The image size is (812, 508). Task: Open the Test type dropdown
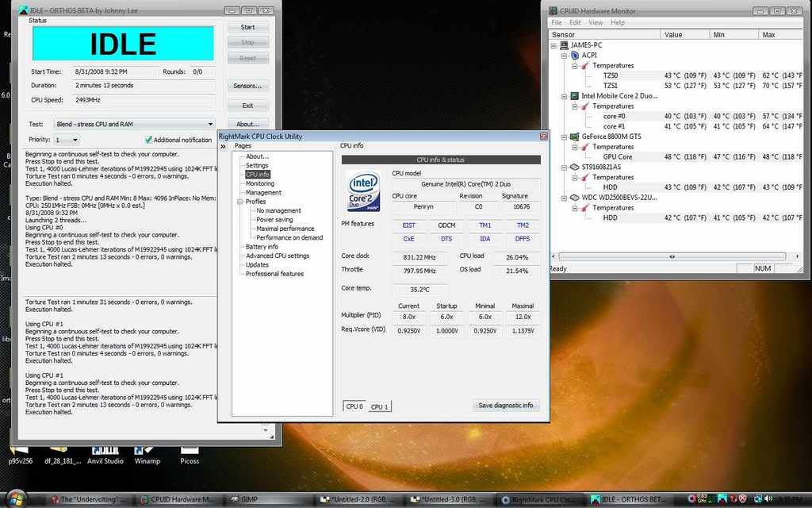(x=210, y=125)
